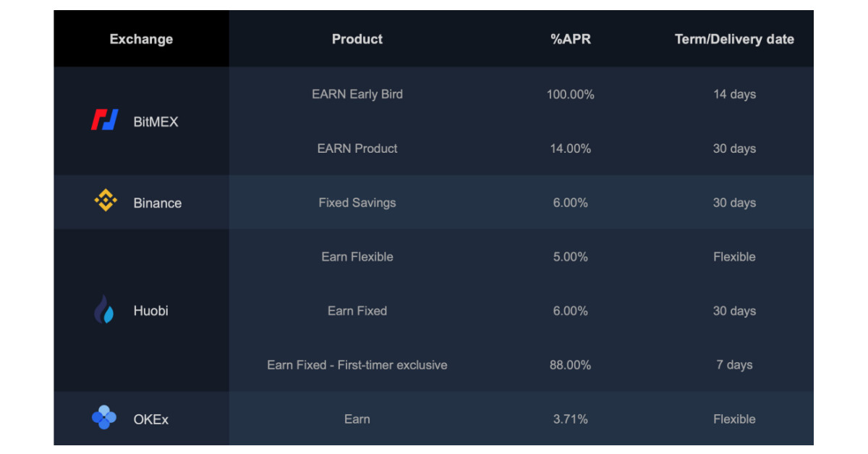The width and height of the screenshot is (868, 454).
Task: Select the BitMEX exchange name
Action: click(156, 122)
